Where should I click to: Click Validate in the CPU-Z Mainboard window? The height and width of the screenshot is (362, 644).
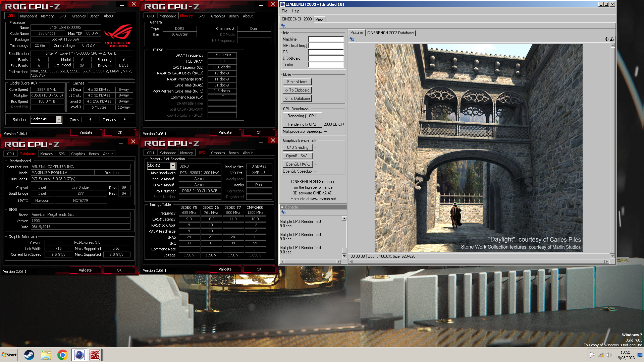pos(85,270)
